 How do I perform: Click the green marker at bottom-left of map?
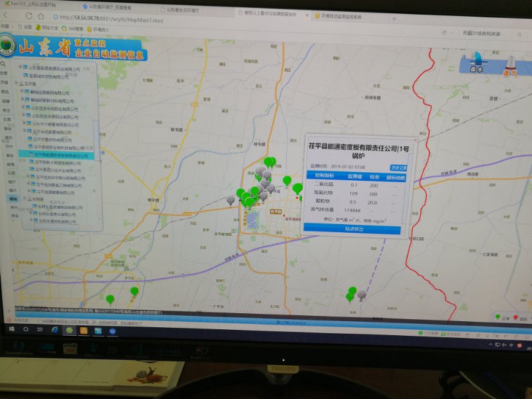tap(110, 300)
